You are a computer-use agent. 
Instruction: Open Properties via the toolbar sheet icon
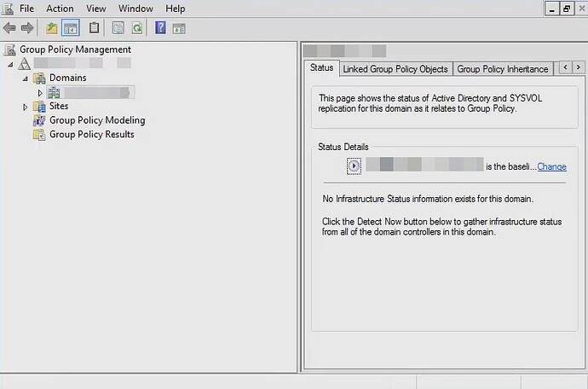pyautogui.click(x=118, y=28)
